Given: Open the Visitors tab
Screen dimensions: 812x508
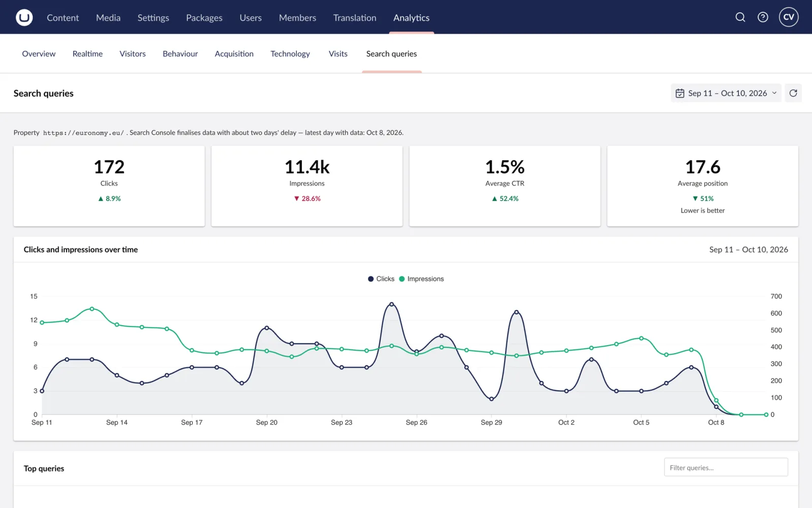Looking at the screenshot, I should [x=132, y=54].
